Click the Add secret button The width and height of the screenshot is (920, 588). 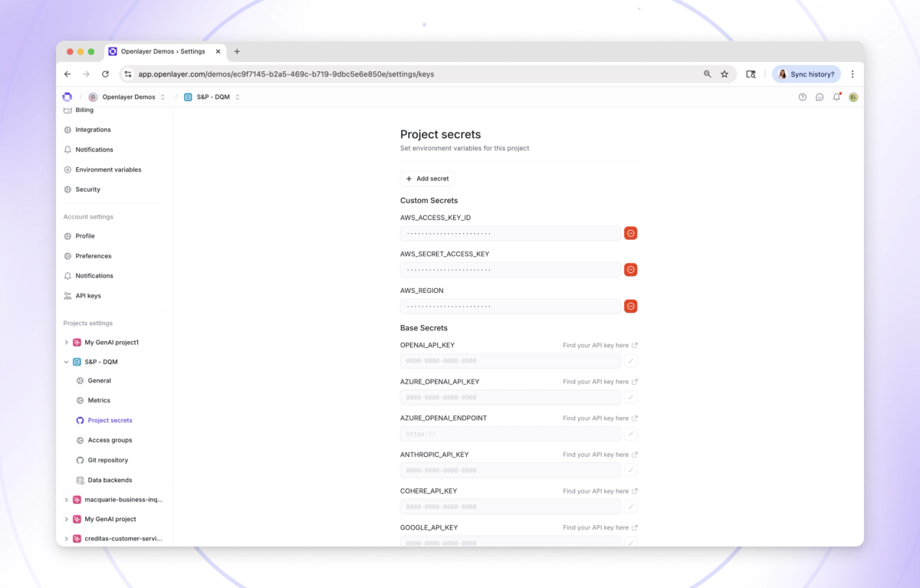427,179
